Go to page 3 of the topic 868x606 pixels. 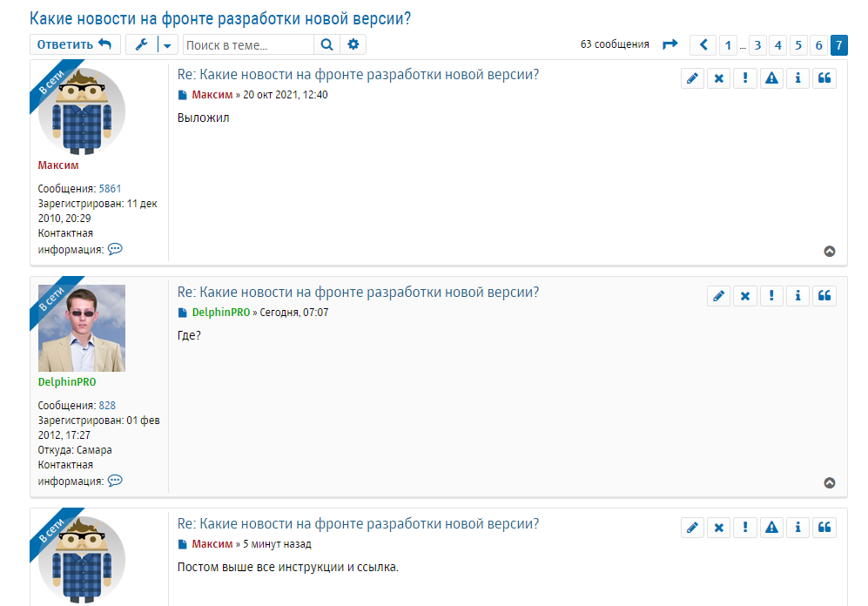click(757, 44)
